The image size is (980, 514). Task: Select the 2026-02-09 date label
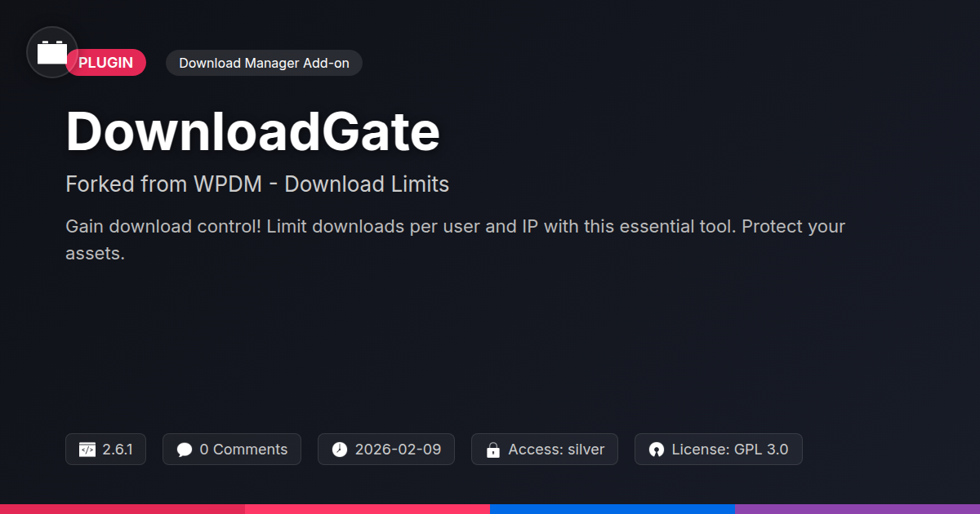click(398, 450)
